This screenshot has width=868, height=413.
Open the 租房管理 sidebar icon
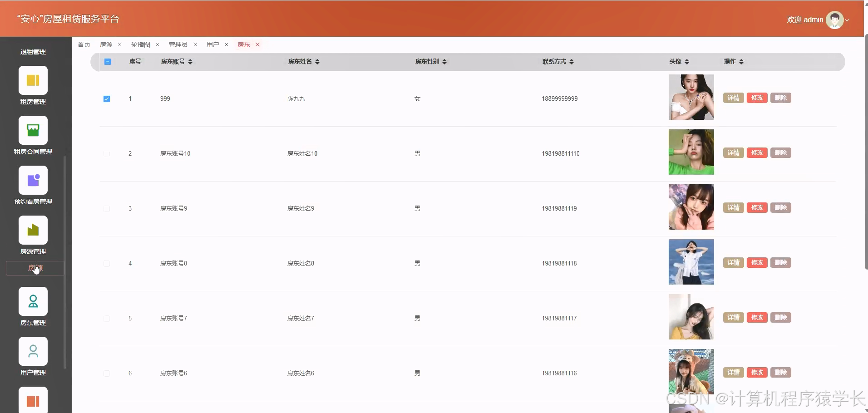point(33,80)
